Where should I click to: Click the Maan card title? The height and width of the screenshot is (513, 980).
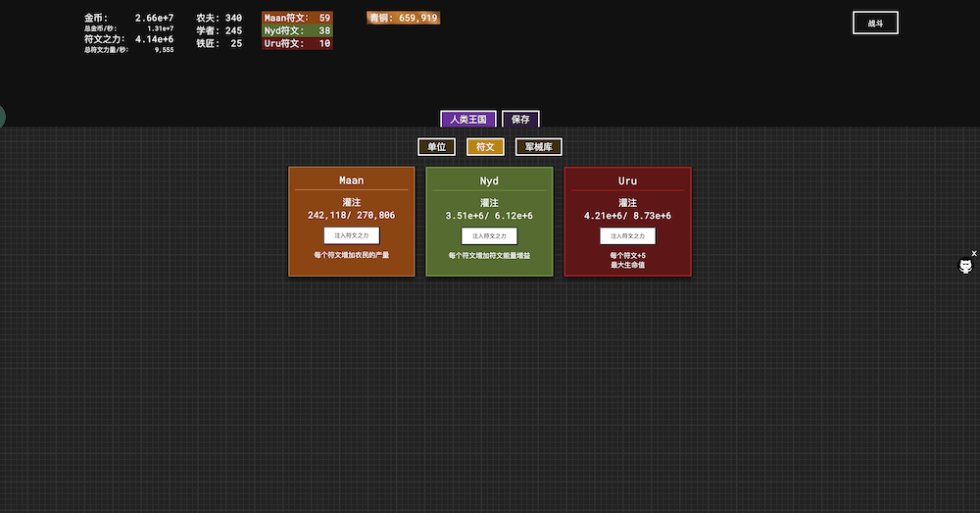pyautogui.click(x=351, y=180)
